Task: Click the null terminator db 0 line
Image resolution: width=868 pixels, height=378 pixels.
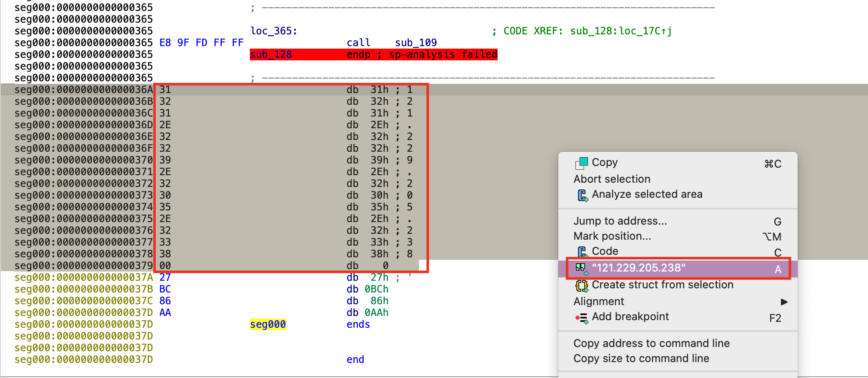Action: pos(367,266)
